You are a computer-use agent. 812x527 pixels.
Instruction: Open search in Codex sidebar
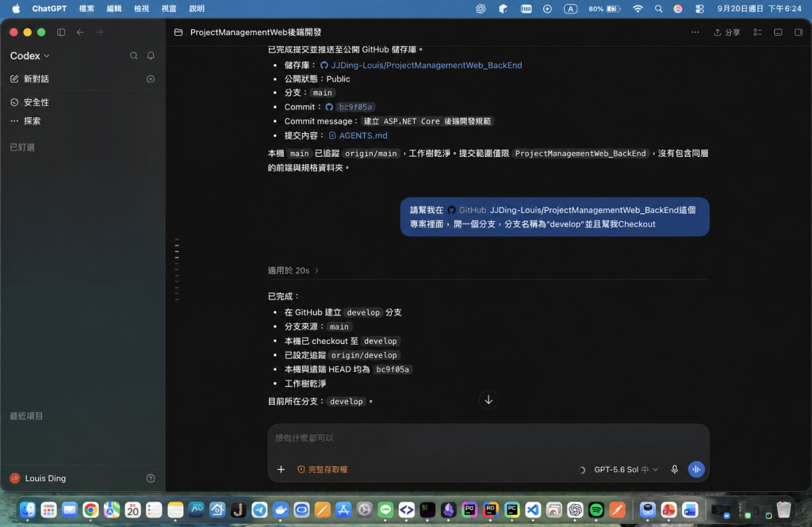click(133, 55)
